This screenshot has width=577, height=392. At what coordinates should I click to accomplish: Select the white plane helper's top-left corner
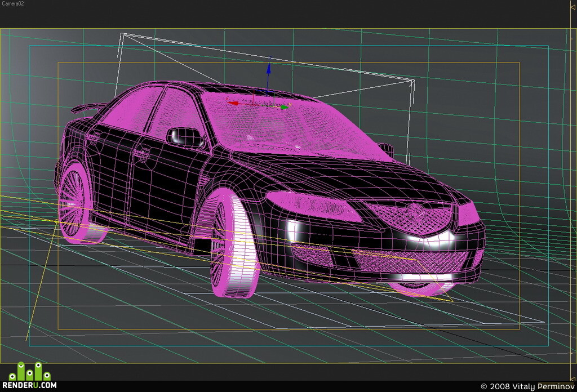coord(122,34)
